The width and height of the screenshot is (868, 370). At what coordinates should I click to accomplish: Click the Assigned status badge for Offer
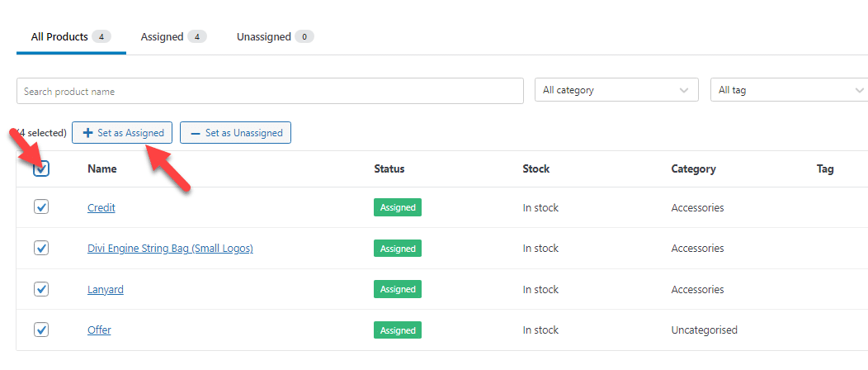398,330
